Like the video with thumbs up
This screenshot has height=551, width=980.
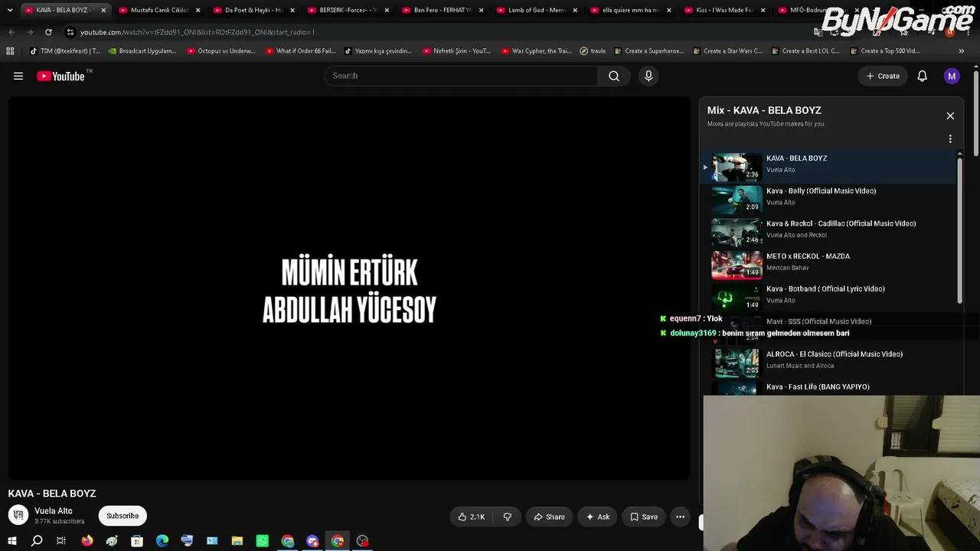point(472,517)
